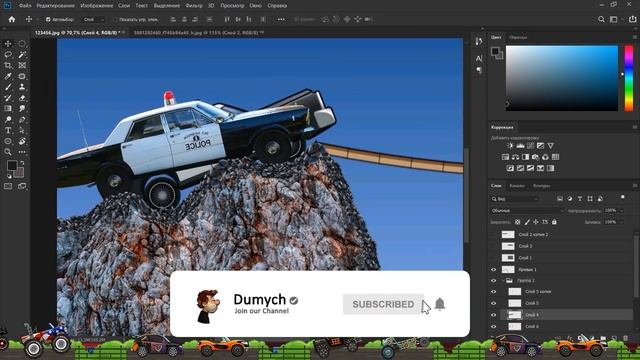Select the Clone Stamp tool
This screenshot has height=360, width=640.
tap(22, 87)
